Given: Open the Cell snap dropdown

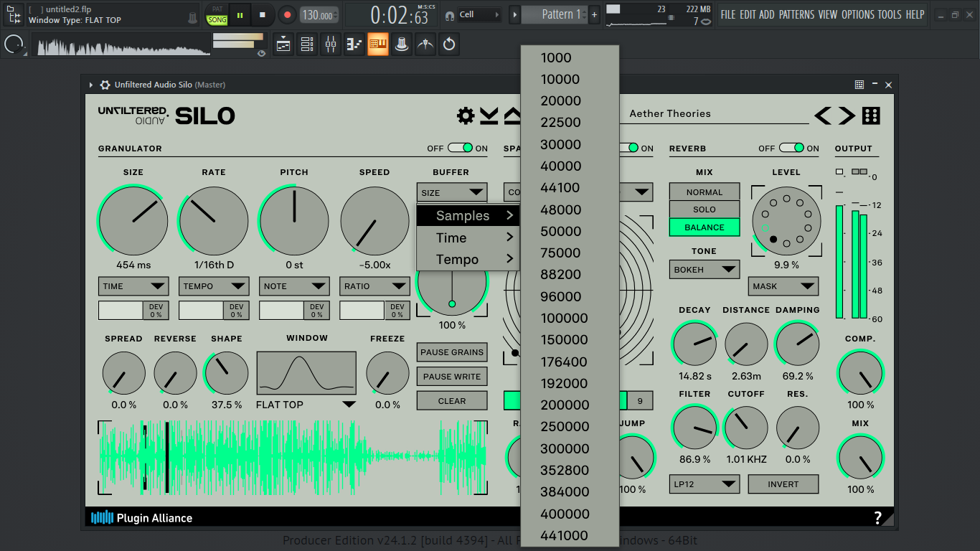Looking at the screenshot, I should [x=479, y=14].
